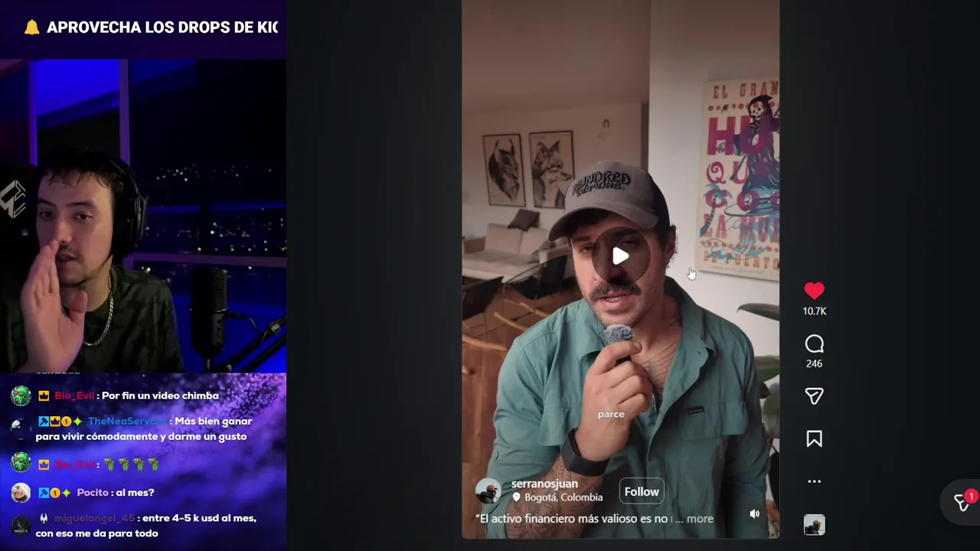Image resolution: width=980 pixels, height=551 pixels.
Task: Follow the serranosjuan account
Action: [x=642, y=492]
